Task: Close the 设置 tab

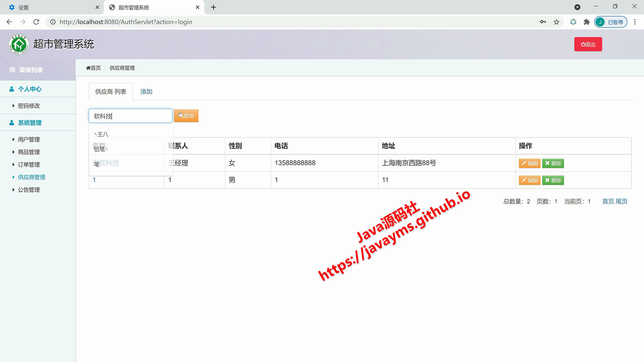Action: click(x=97, y=7)
